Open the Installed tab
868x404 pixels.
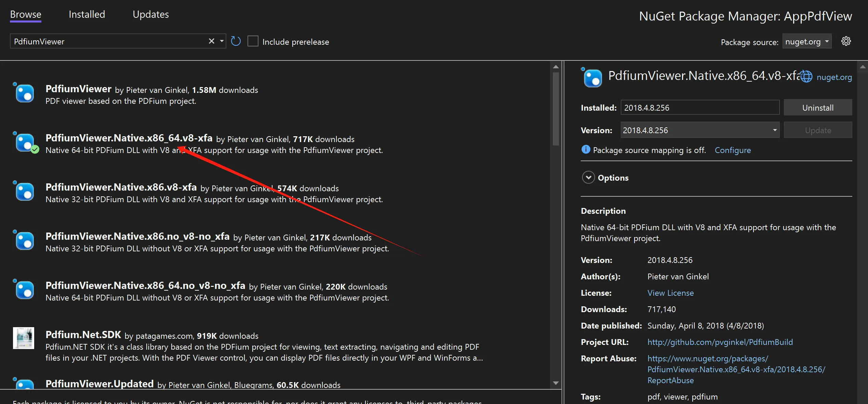(87, 14)
